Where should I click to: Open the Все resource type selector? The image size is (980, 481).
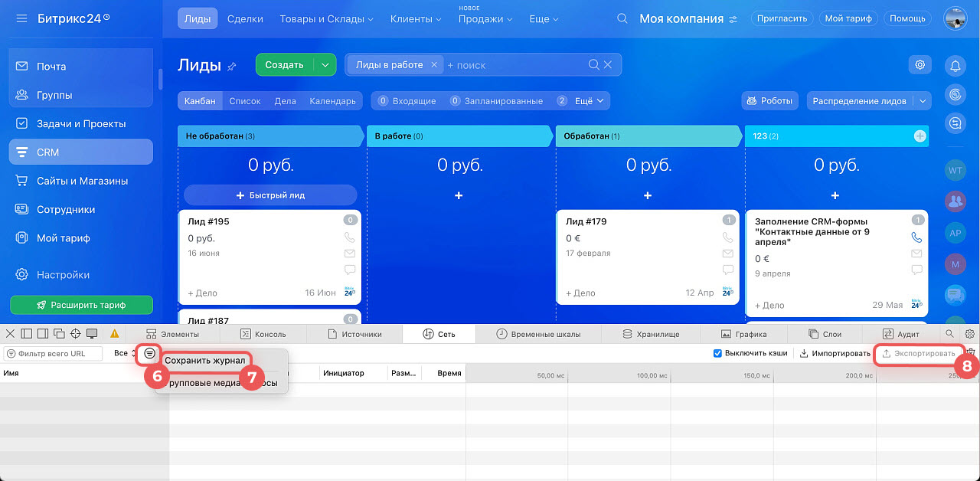(124, 353)
